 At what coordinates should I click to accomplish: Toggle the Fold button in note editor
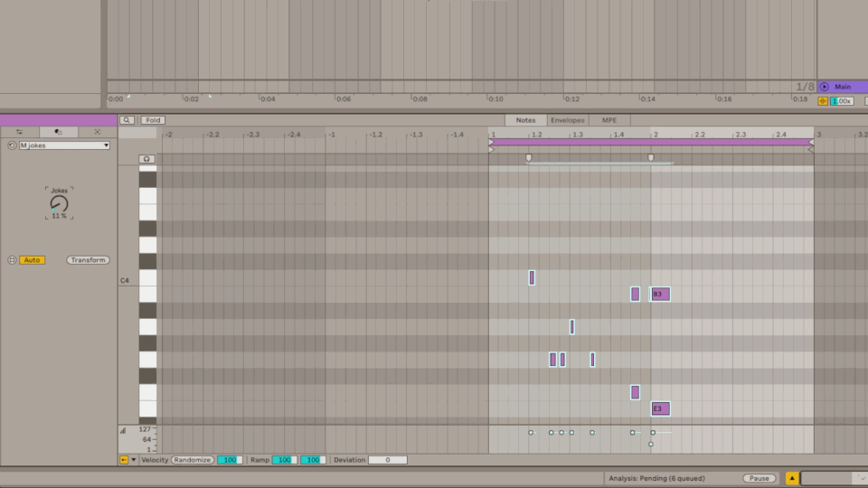pos(152,120)
